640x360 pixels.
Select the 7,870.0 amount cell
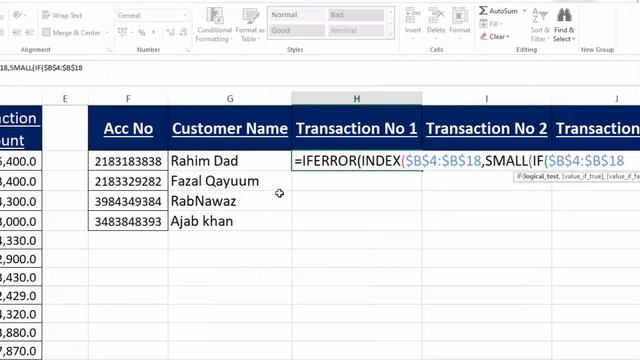pos(20,351)
